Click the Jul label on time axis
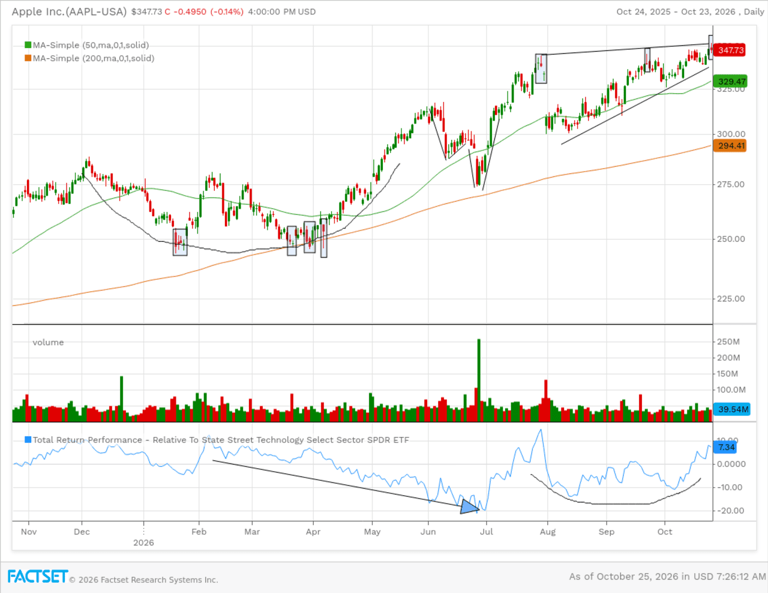Viewport: 768px width, 593px height. [486, 532]
